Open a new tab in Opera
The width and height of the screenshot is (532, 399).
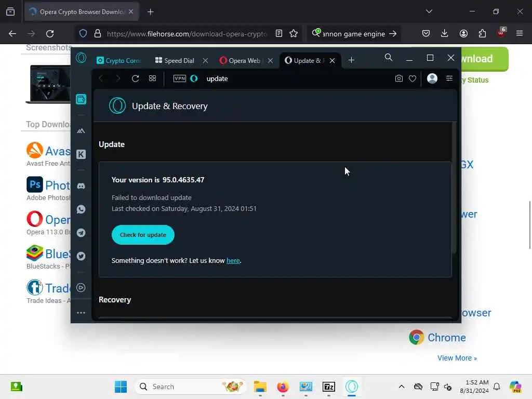click(x=352, y=60)
